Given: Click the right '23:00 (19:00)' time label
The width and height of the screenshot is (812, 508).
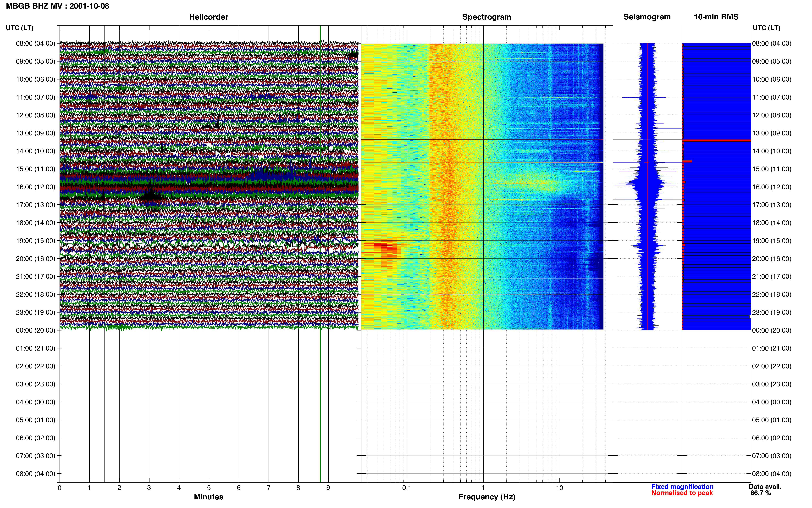Looking at the screenshot, I should point(772,313).
